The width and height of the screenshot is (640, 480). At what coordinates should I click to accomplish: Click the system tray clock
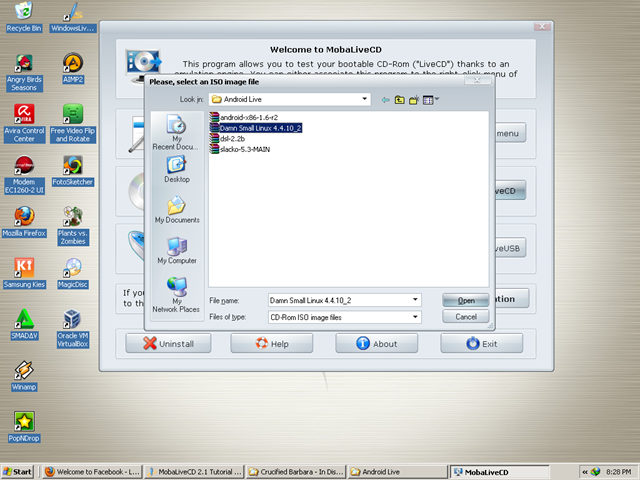(619, 472)
